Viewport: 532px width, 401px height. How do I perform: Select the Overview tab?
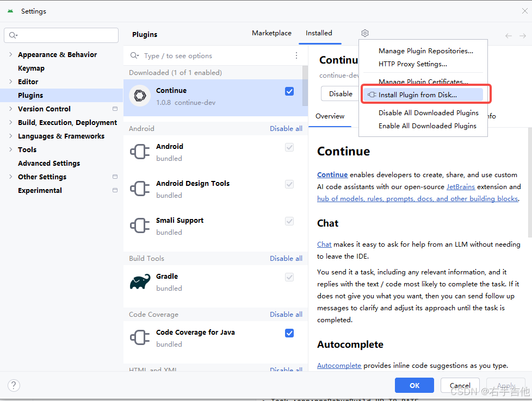(x=330, y=116)
